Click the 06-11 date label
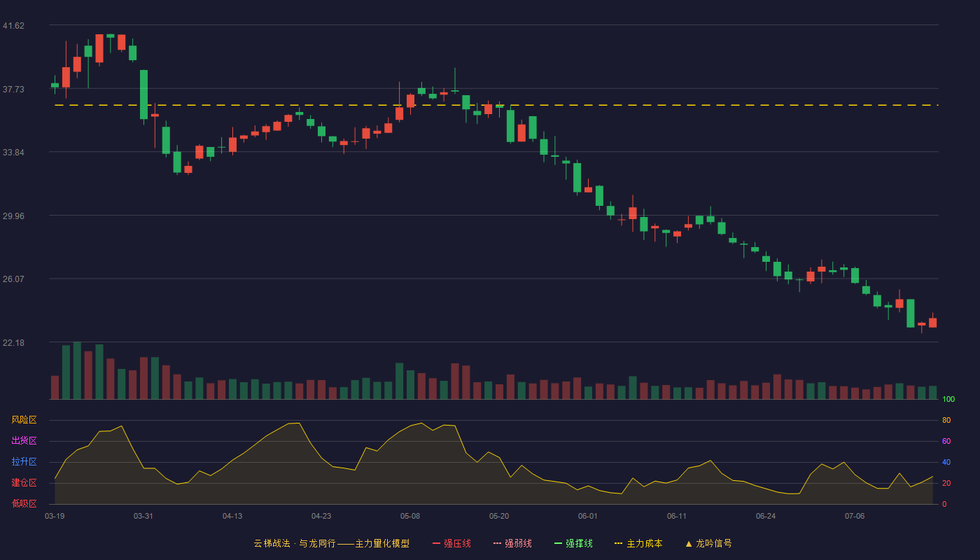This screenshot has width=980, height=560. pyautogui.click(x=677, y=516)
